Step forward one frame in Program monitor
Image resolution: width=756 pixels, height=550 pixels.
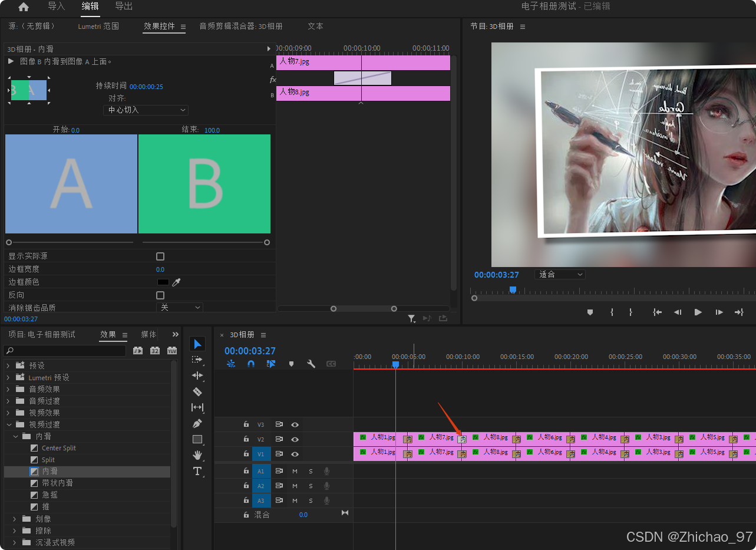coord(719,312)
